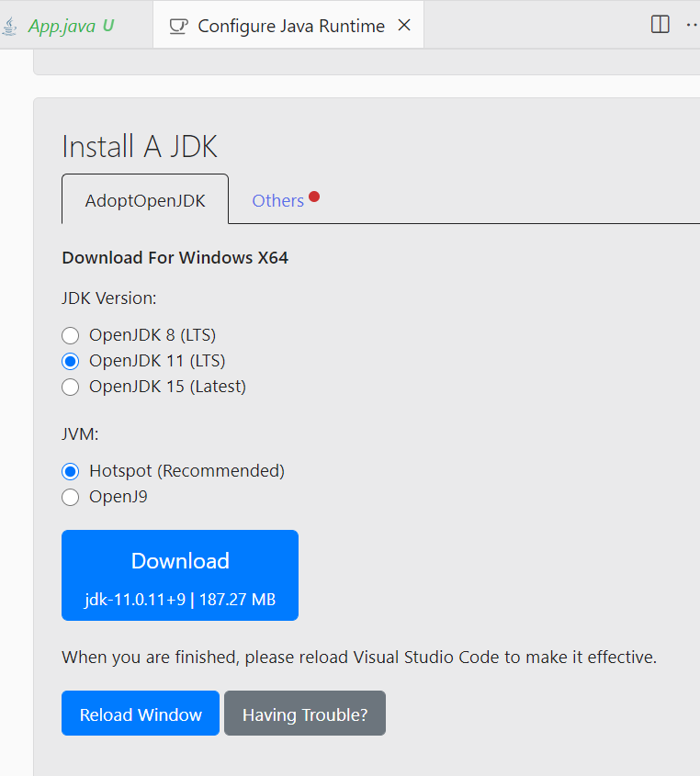700x776 pixels.
Task: Click the Java file icon on App.java tab
Action: tap(9, 27)
